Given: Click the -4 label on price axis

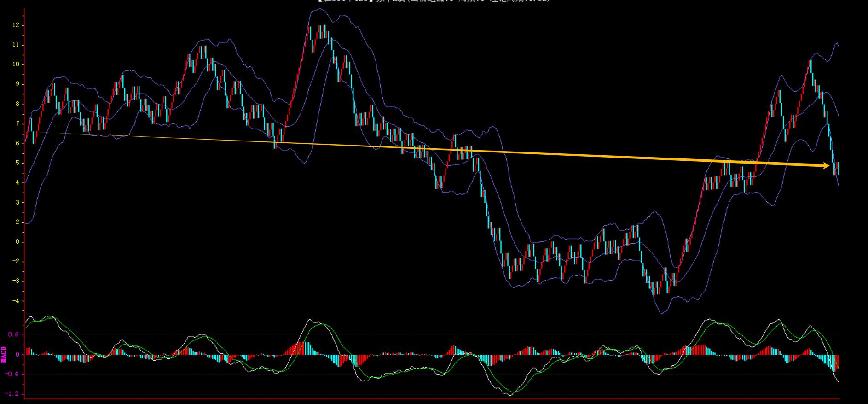Looking at the screenshot, I should 16,301.
